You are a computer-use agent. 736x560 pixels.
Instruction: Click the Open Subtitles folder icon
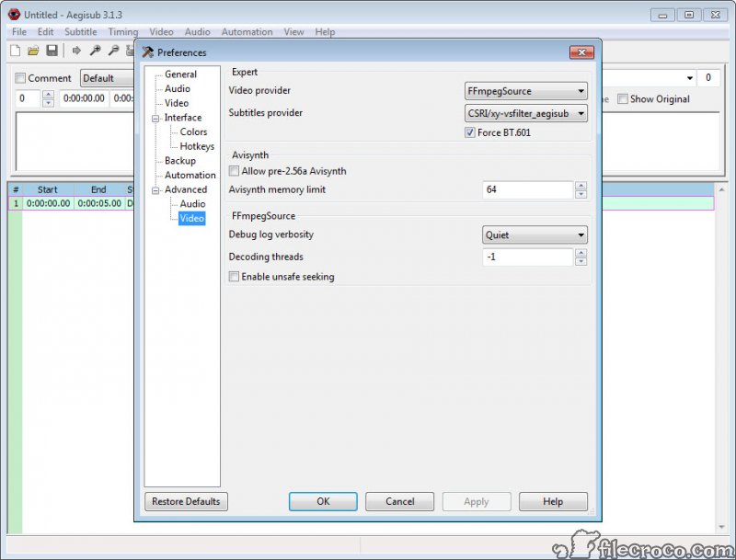point(33,51)
